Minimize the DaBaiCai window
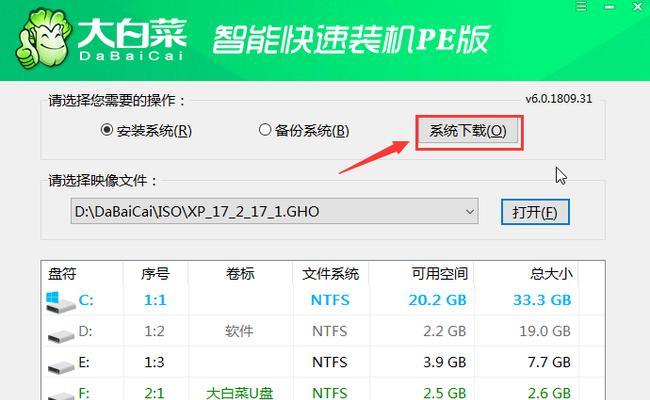The image size is (650, 400). (x=609, y=7)
